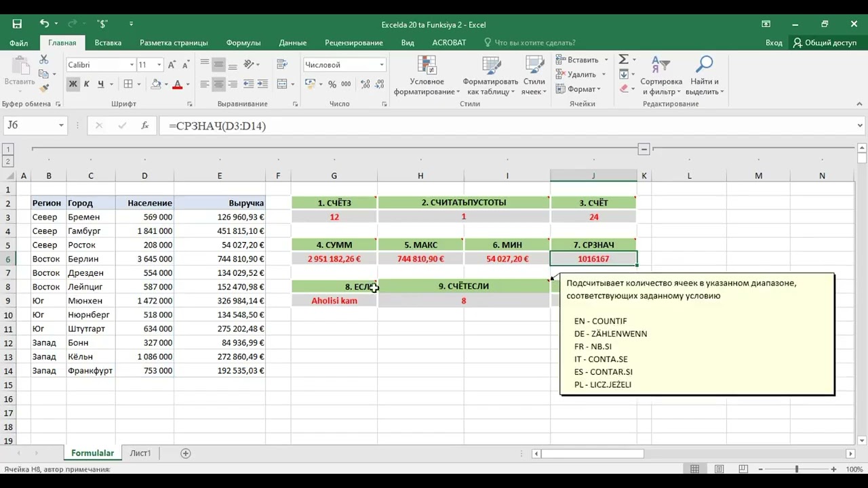Screen dimensions: 868x488
Task: Undo the last action
Action: coord(44,24)
